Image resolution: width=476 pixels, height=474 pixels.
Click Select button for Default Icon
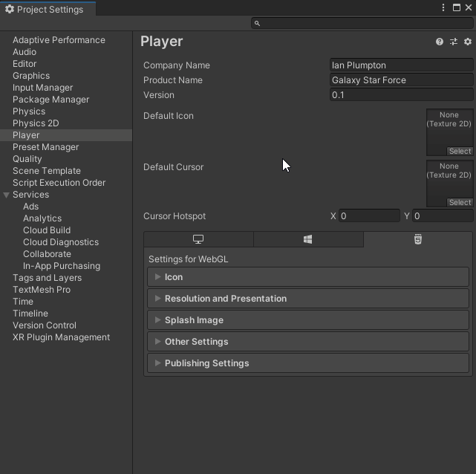click(460, 152)
